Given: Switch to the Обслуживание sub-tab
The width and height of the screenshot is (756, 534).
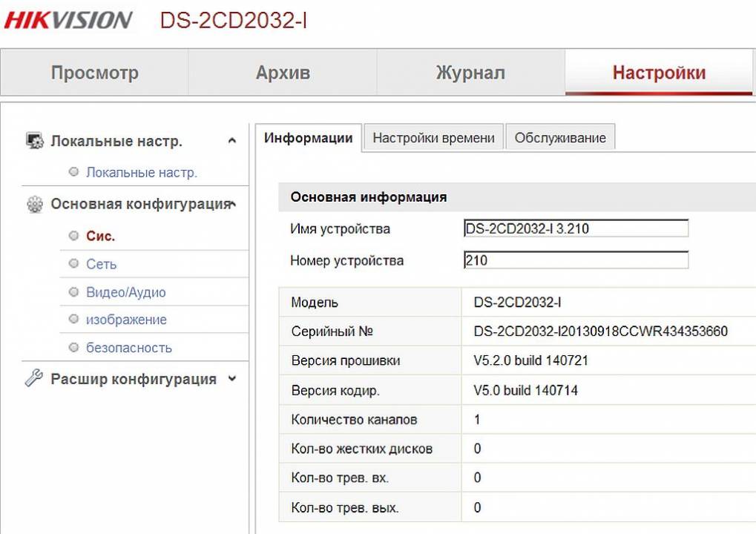Looking at the screenshot, I should pyautogui.click(x=560, y=138).
